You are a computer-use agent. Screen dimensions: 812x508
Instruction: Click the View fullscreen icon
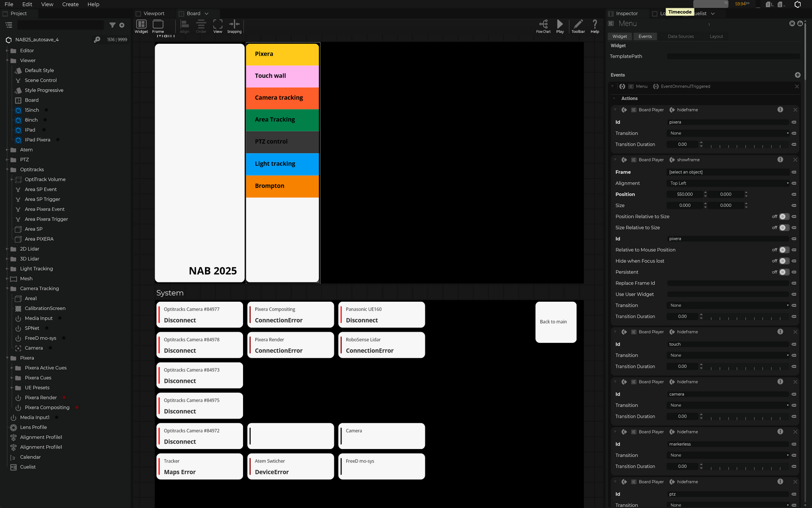[x=218, y=24]
